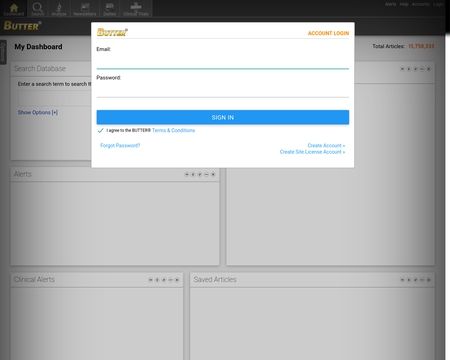Minimize the Saved Articles panel
Image resolution: width=450 pixels, height=360 pixels.
click(x=422, y=280)
